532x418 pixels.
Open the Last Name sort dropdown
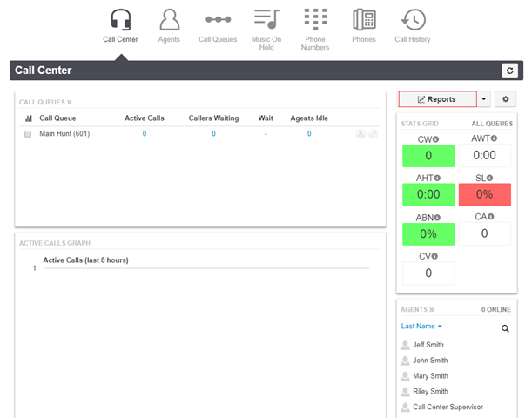[421, 326]
